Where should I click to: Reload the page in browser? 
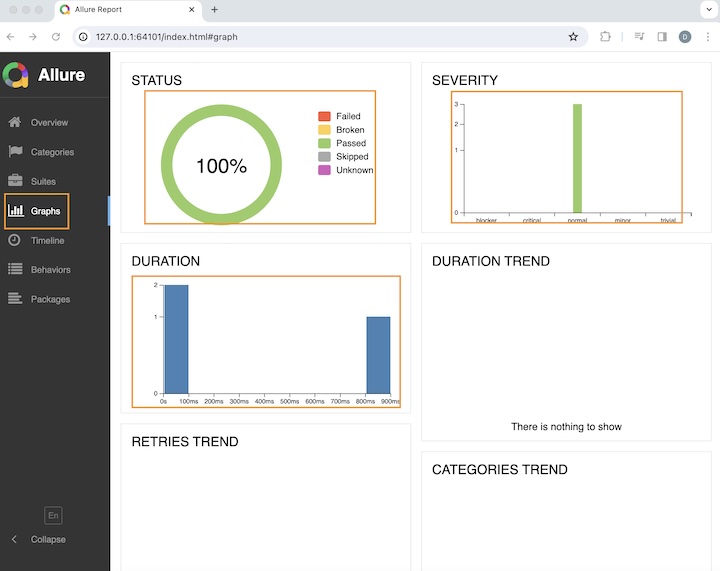(56, 37)
